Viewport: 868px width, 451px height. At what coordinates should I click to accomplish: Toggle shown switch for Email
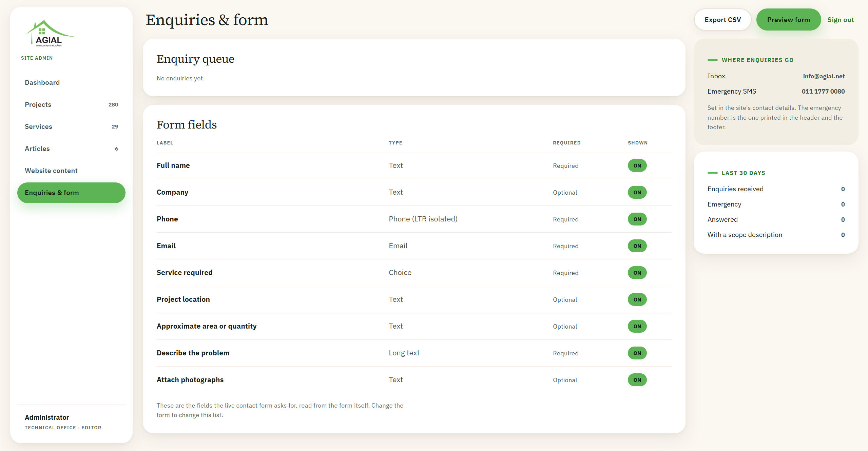click(x=637, y=246)
